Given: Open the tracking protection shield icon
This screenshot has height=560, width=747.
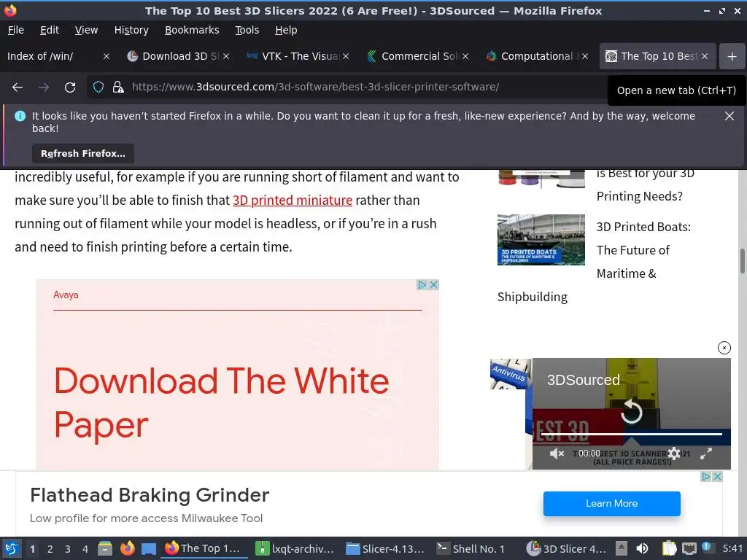Looking at the screenshot, I should (98, 87).
